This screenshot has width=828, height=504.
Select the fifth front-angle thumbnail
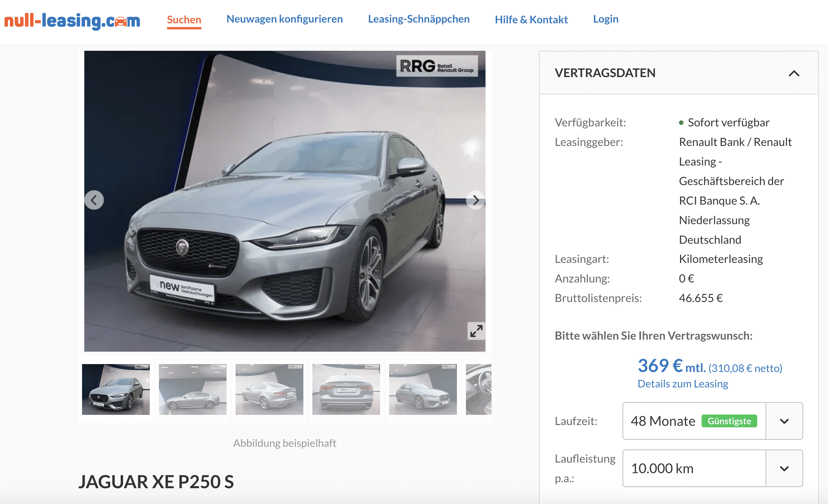pos(423,389)
